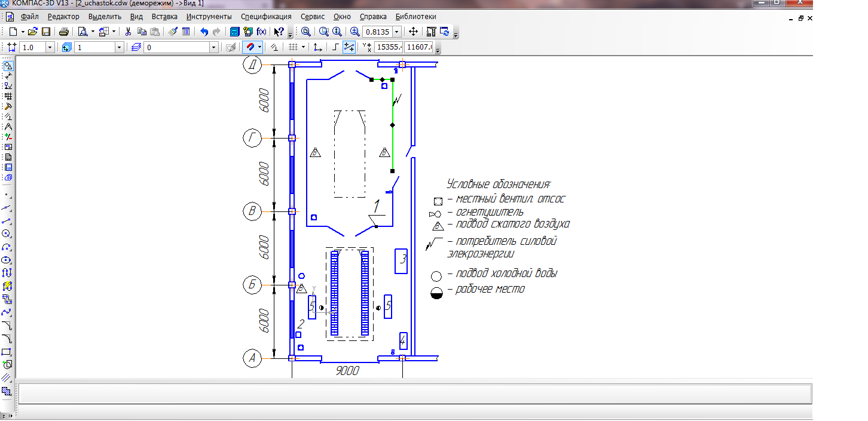Toggle orthogonal drawing mode
Viewport: 868px width, 421px height.
point(335,47)
